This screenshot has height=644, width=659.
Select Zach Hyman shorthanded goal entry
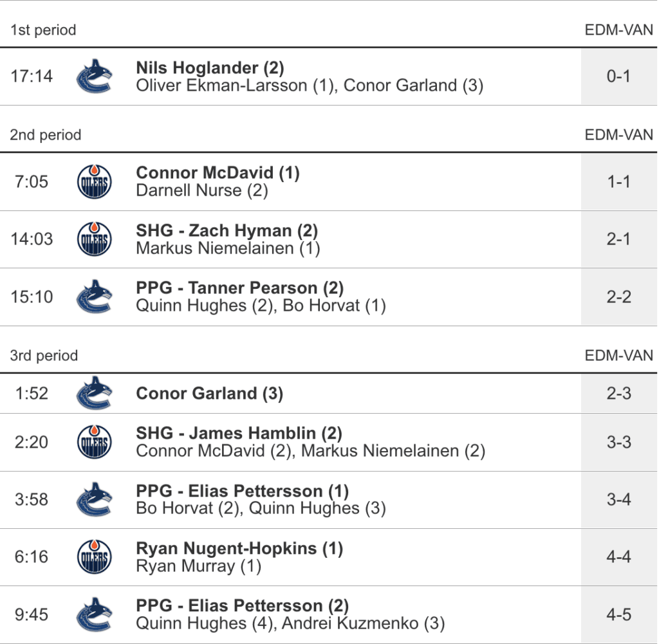227,230
